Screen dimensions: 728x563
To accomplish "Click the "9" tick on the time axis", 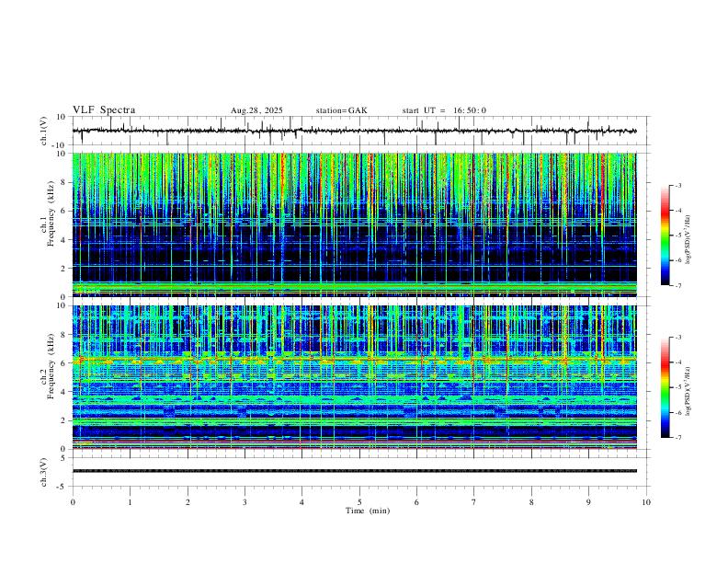I will pyautogui.click(x=588, y=502).
